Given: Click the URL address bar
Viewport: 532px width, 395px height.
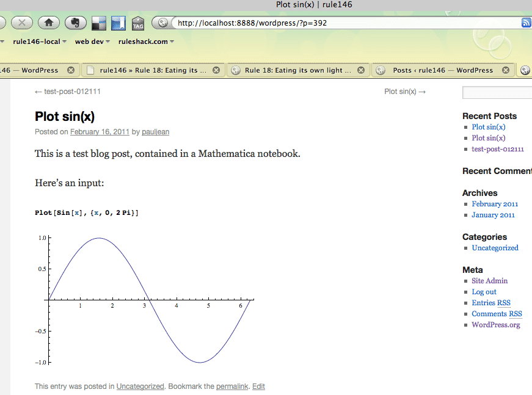Looking at the screenshot, I should click(346, 23).
